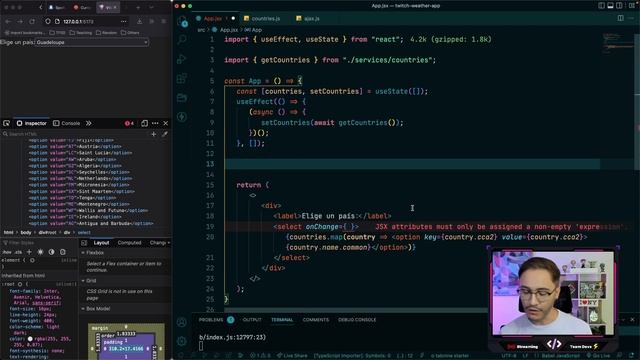This screenshot has height=360, width=640.
Task: Click the element picker icon in browser DevTools
Action: (x=7, y=123)
